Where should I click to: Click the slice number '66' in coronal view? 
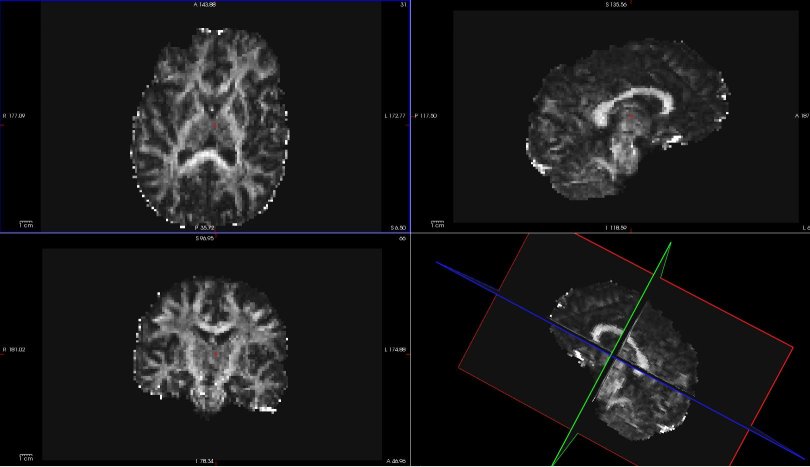(x=403, y=238)
